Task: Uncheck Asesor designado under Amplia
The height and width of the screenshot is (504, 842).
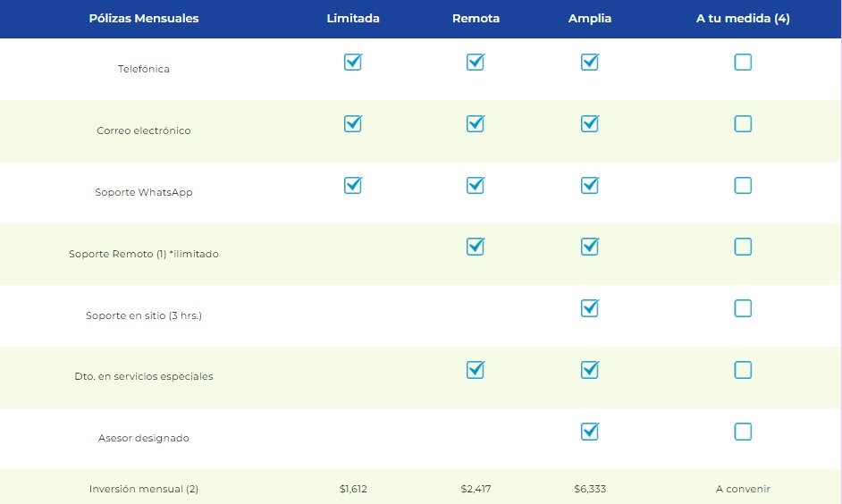Action: [x=590, y=433]
